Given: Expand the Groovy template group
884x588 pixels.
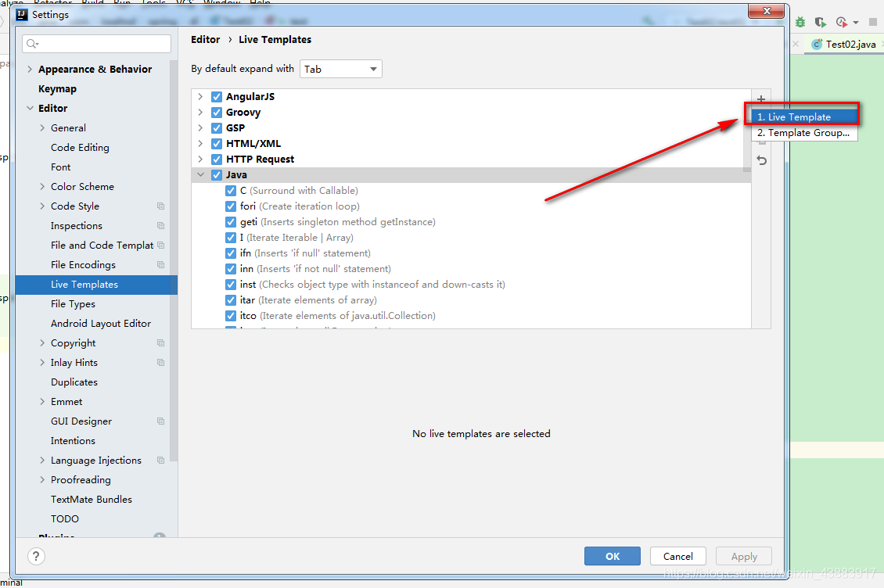Looking at the screenshot, I should click(x=200, y=112).
